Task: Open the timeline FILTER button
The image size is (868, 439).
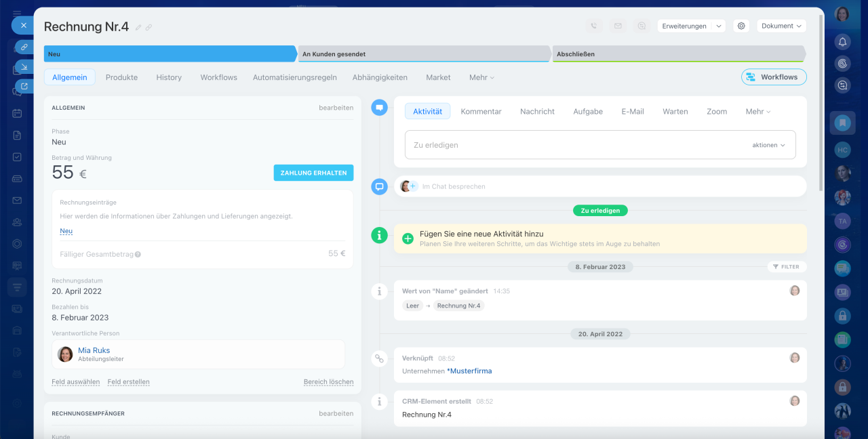Action: [787, 267]
